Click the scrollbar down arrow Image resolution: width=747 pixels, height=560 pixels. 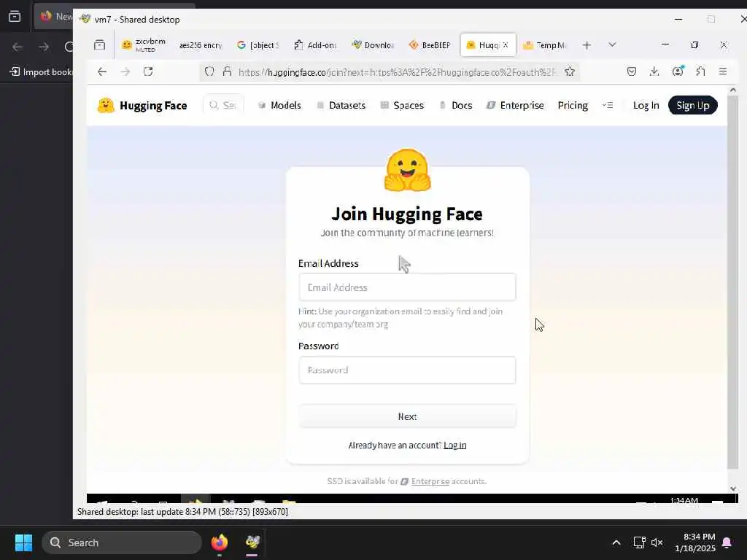pos(732,489)
